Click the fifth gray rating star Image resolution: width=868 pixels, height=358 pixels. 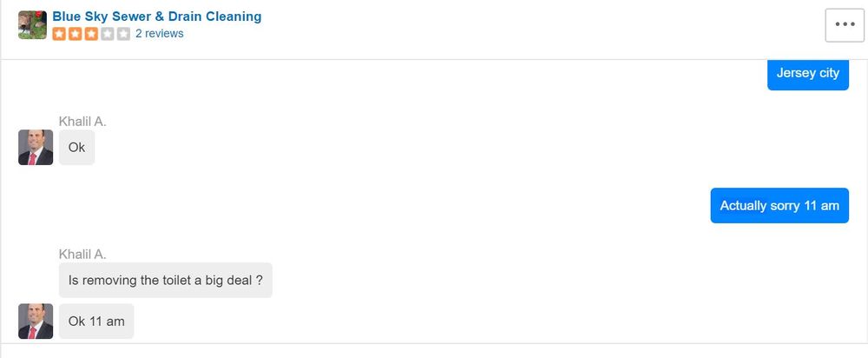click(x=123, y=34)
